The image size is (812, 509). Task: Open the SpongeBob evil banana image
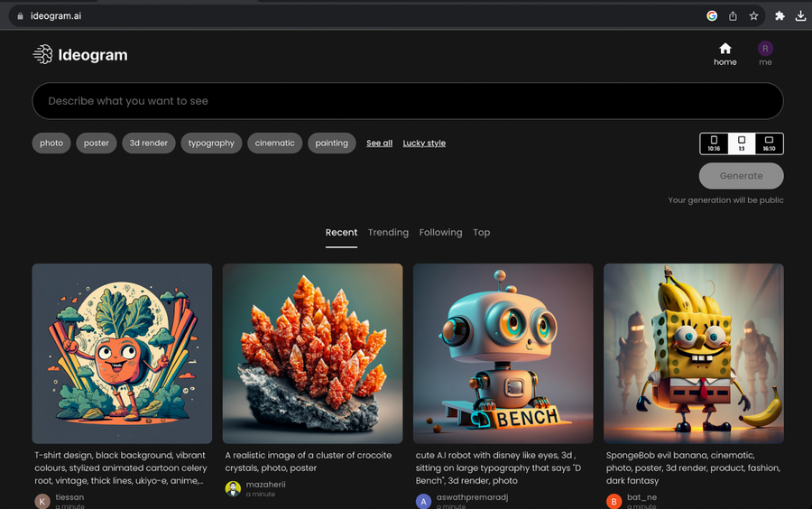694,354
